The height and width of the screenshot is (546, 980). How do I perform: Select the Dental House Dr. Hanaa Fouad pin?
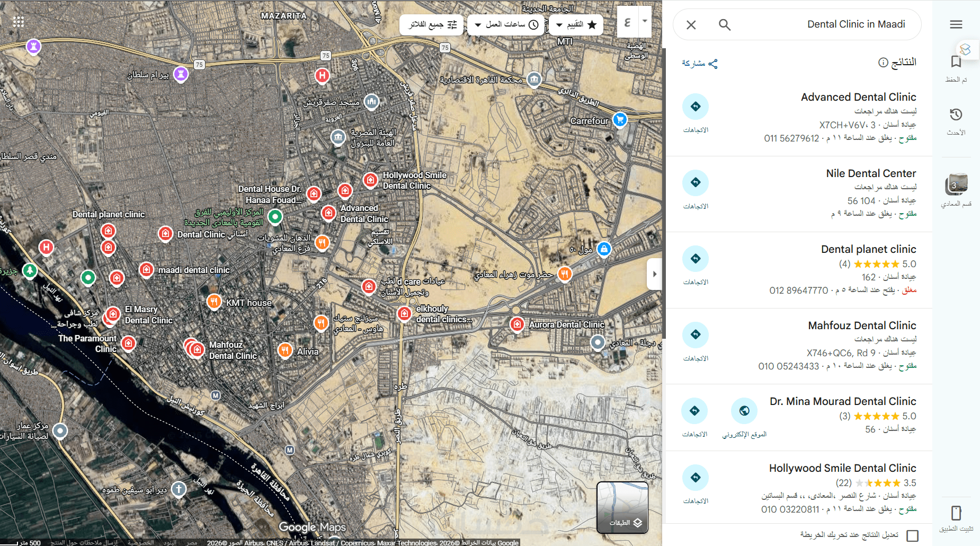[x=314, y=194]
